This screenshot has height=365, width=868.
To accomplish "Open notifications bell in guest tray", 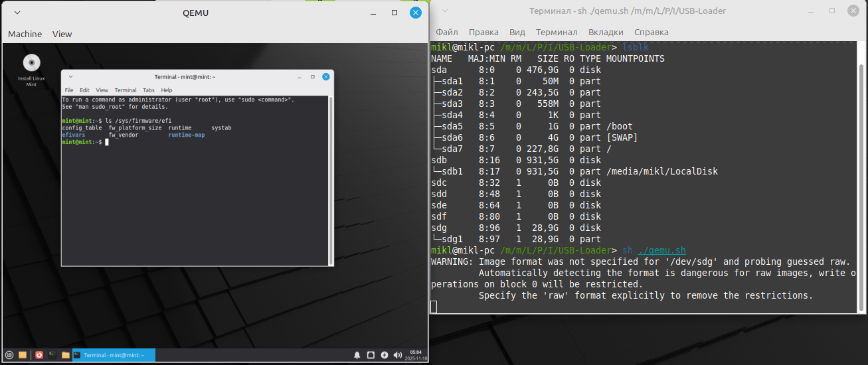I will 357,355.
